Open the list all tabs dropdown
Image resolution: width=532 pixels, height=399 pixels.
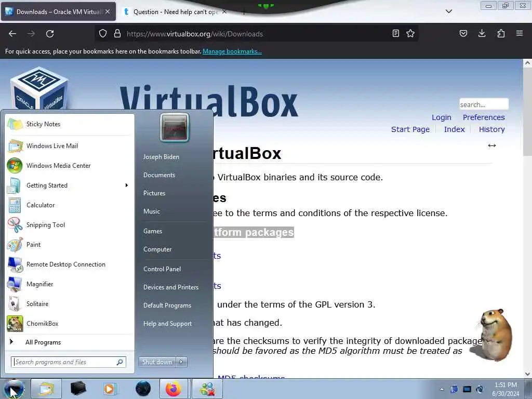pyautogui.click(x=448, y=11)
